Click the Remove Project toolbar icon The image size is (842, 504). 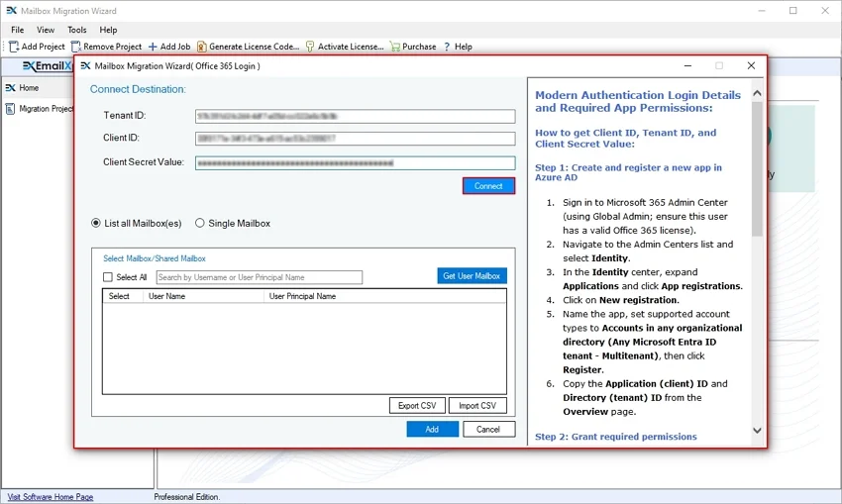coord(76,47)
